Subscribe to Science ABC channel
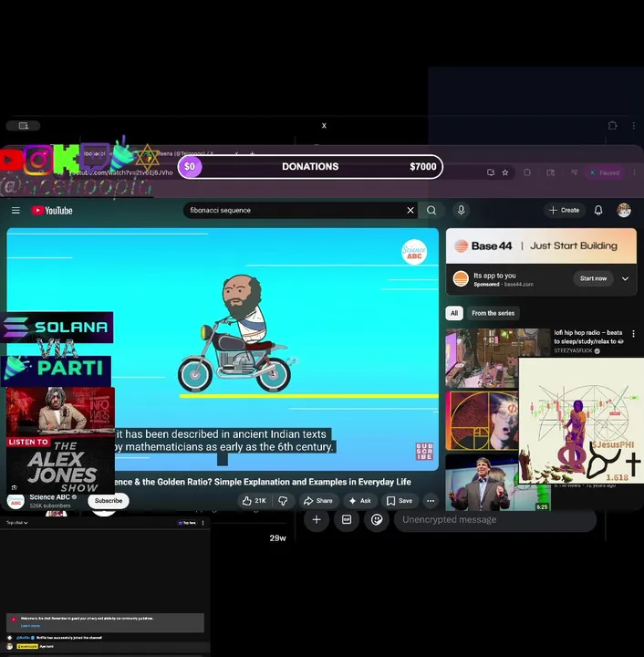 109,501
